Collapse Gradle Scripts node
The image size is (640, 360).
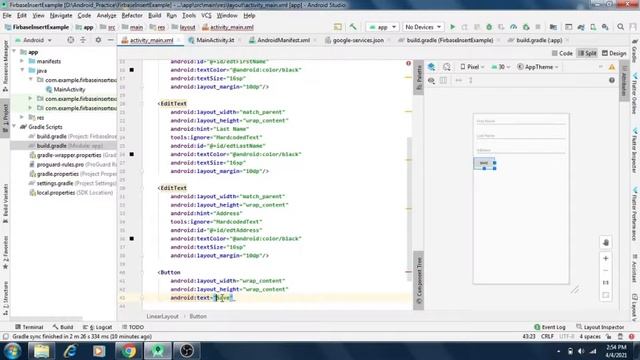(x=14, y=127)
